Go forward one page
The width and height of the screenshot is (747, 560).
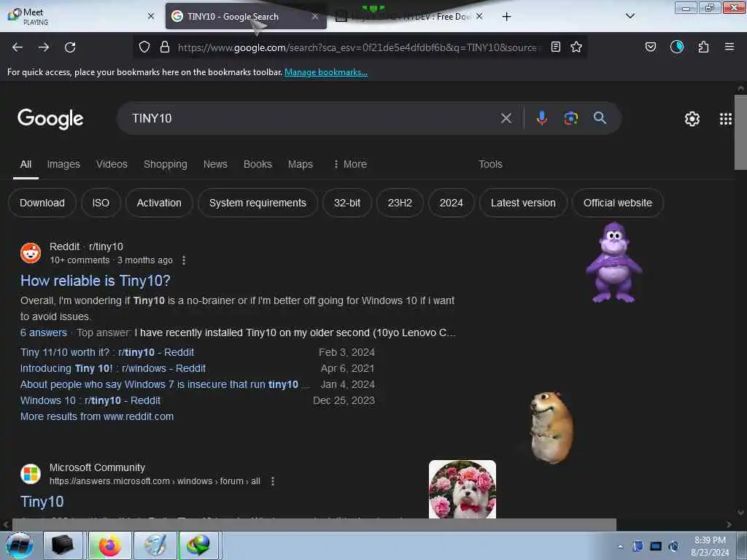44,47
